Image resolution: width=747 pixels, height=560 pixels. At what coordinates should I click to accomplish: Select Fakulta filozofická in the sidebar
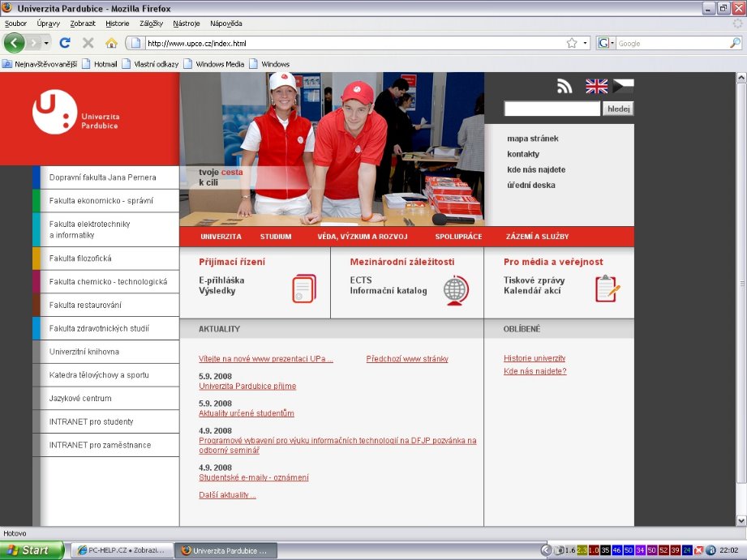pyautogui.click(x=80, y=259)
